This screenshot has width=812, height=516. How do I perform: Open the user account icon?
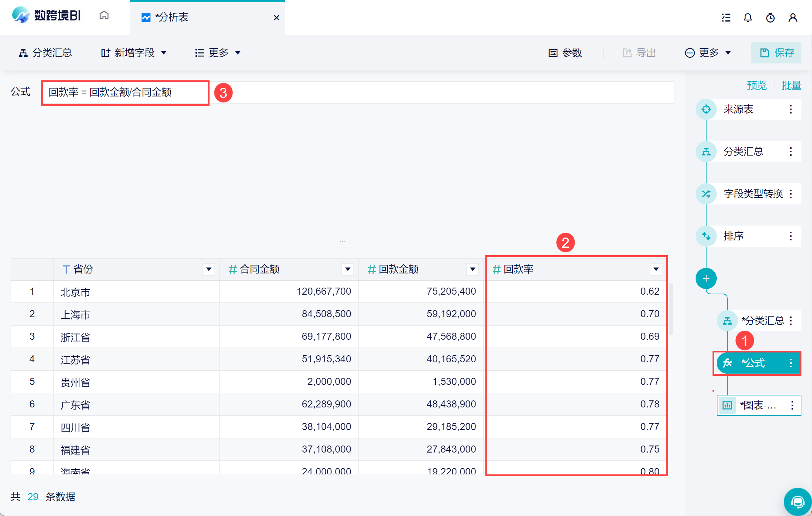793,18
